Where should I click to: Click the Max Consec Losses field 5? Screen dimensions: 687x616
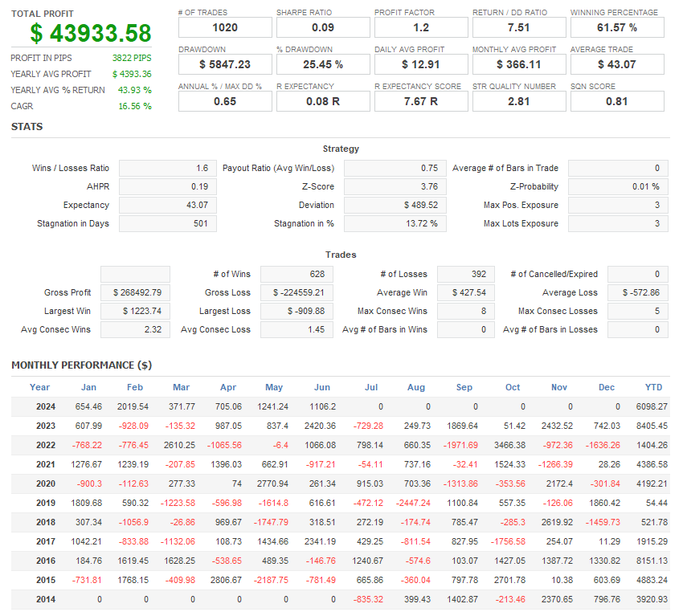click(638, 311)
